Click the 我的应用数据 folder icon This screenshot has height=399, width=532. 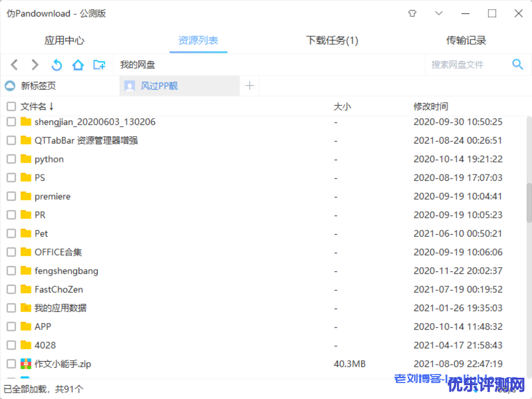[x=26, y=308]
